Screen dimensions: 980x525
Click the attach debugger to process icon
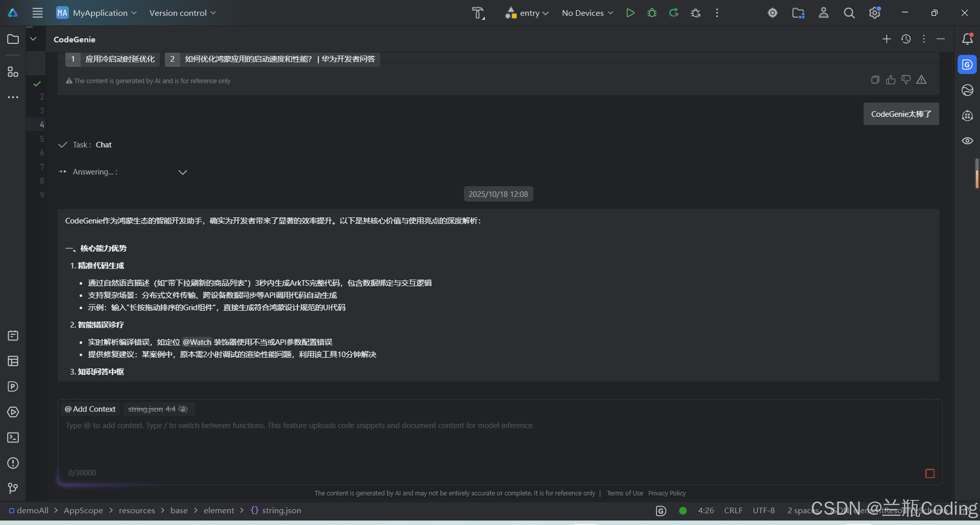(695, 13)
